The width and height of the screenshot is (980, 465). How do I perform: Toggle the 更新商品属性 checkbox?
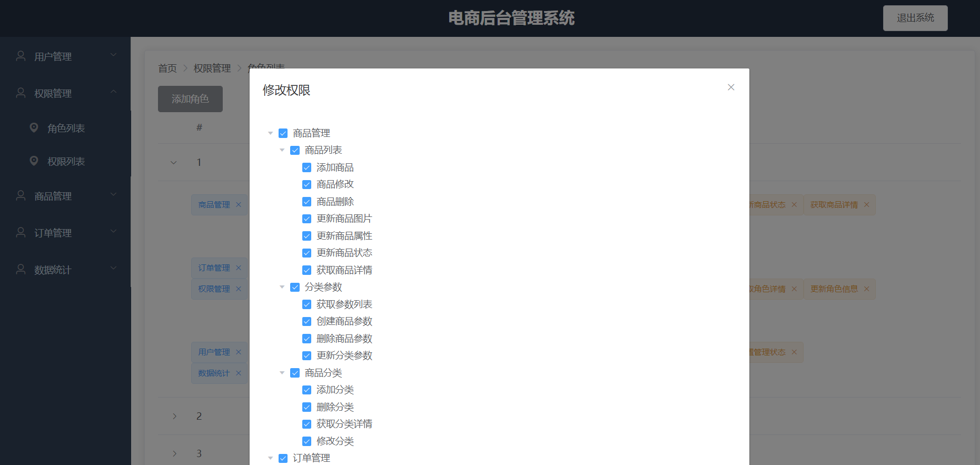307,236
